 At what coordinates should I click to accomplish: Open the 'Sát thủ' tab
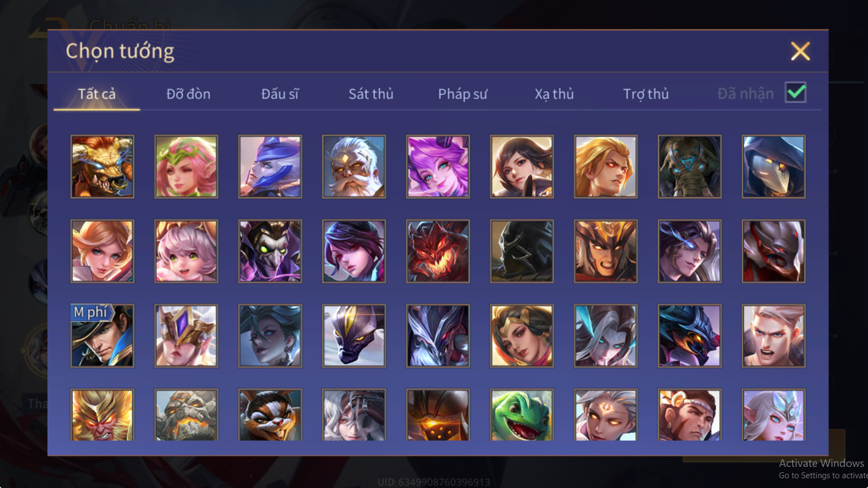coord(371,94)
